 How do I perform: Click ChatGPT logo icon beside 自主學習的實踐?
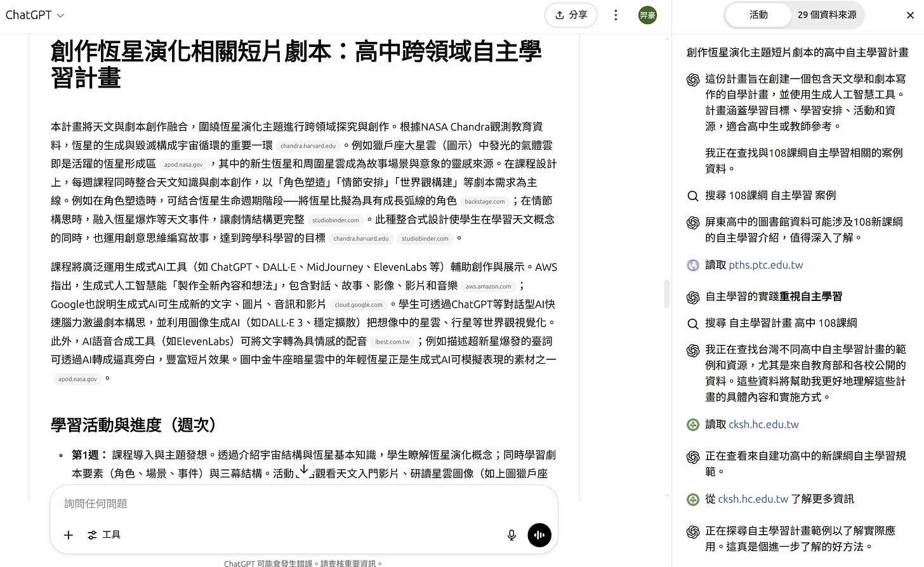pyautogui.click(x=693, y=297)
